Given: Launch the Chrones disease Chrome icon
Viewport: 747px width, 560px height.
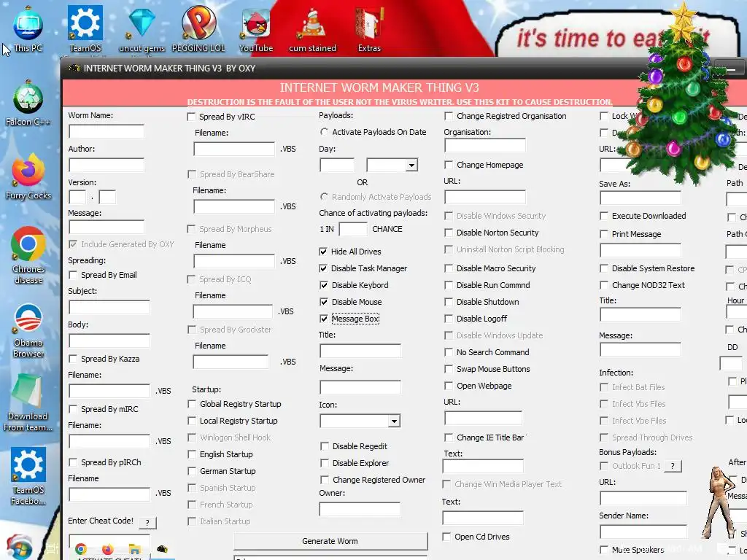Looking at the screenshot, I should (x=28, y=256).
